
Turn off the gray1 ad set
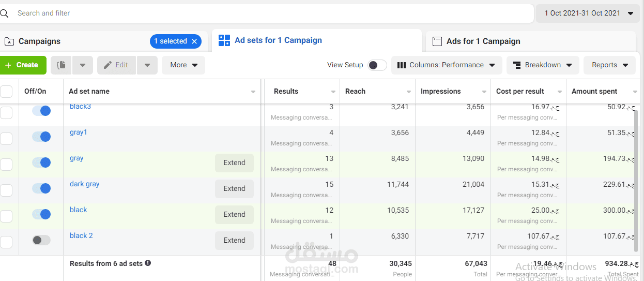point(41,137)
